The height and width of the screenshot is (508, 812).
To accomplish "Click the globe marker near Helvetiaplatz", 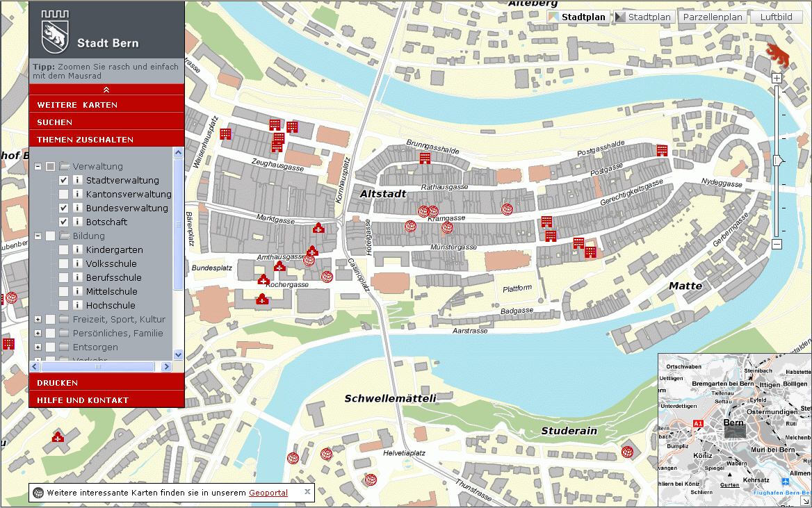I will coord(371,480).
